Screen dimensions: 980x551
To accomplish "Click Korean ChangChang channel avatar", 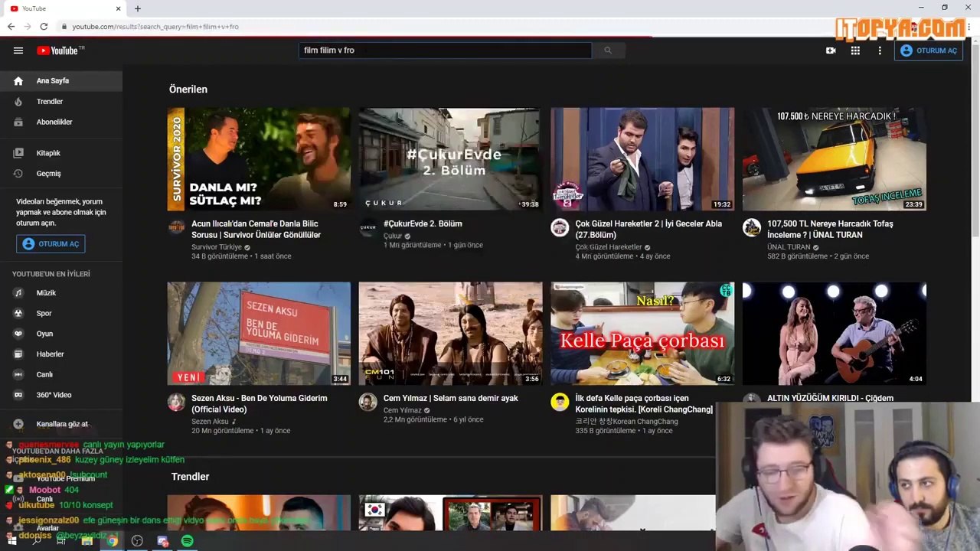I will click(x=560, y=402).
